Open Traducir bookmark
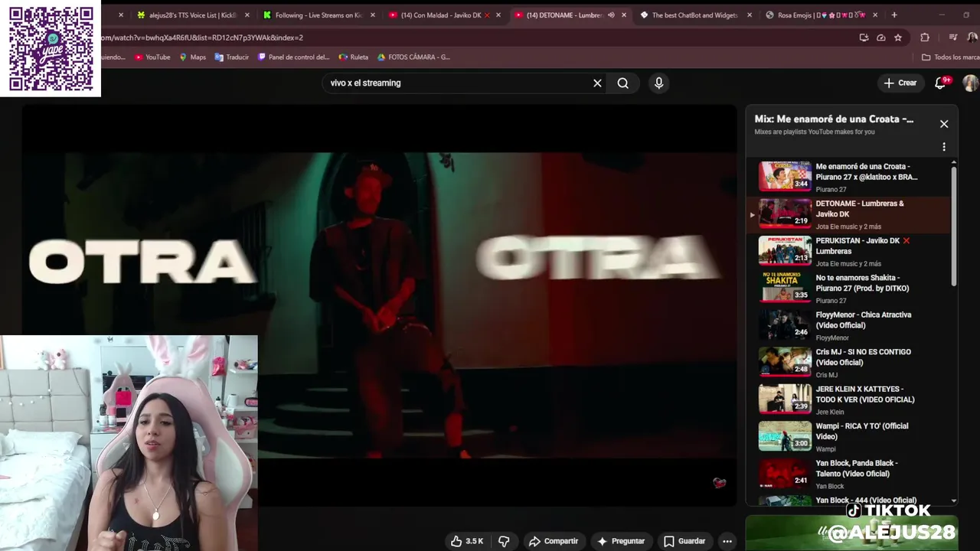The width and height of the screenshot is (980, 551). pos(231,57)
